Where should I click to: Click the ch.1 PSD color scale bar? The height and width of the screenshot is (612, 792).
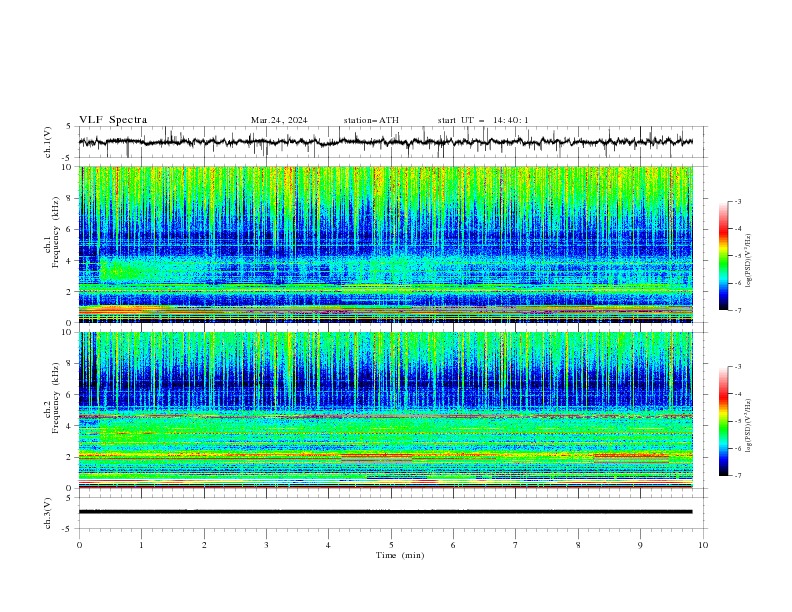click(x=723, y=256)
